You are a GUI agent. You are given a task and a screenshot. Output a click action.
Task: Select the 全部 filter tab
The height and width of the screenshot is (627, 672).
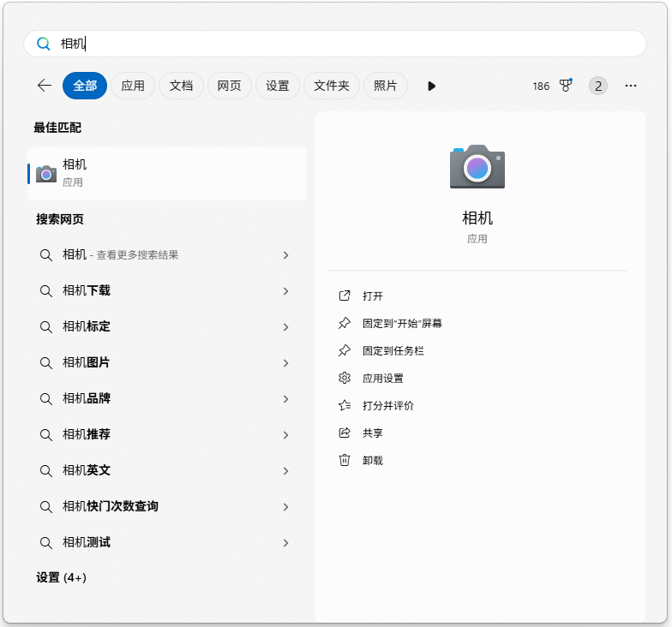point(84,86)
